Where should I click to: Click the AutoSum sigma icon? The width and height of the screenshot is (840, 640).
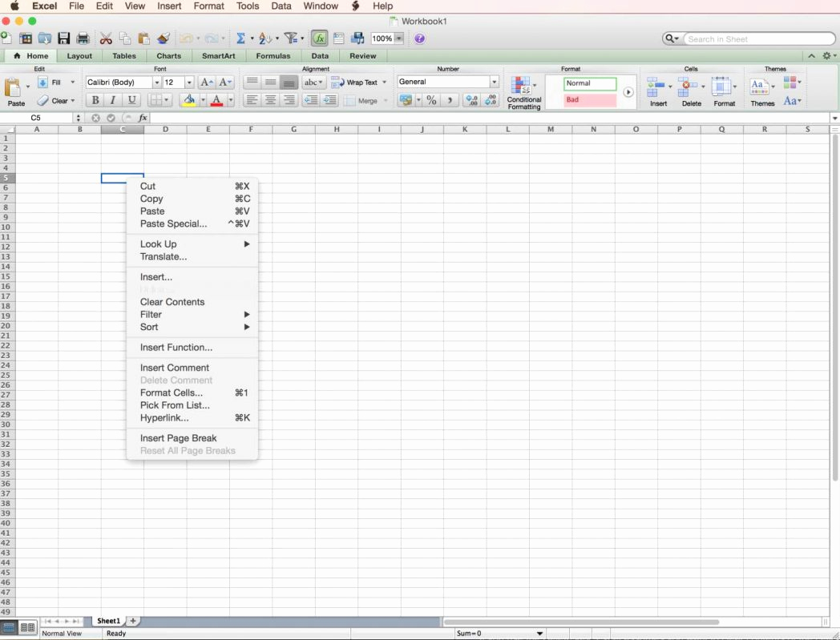240,38
